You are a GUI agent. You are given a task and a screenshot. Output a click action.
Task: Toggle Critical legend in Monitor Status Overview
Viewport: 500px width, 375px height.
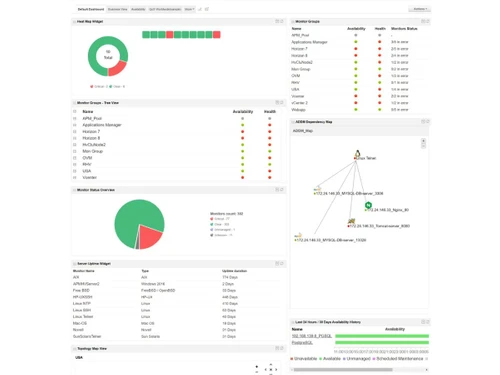click(x=220, y=219)
